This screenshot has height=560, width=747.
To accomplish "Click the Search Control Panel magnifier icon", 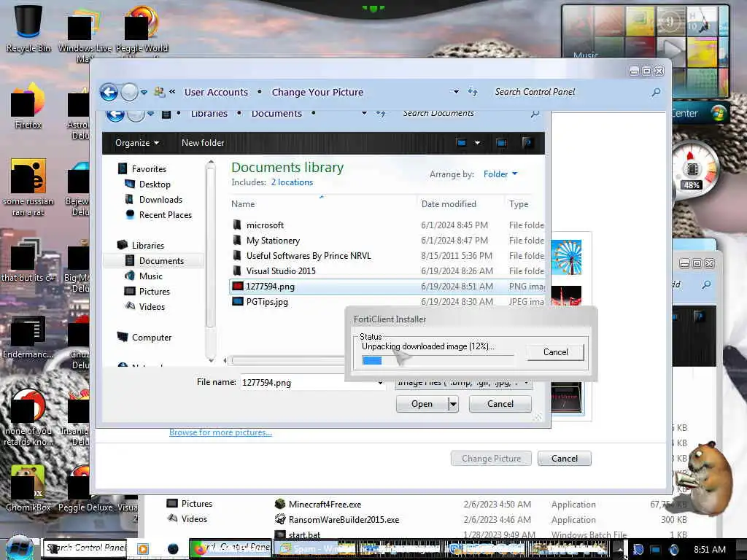I will coord(656,92).
